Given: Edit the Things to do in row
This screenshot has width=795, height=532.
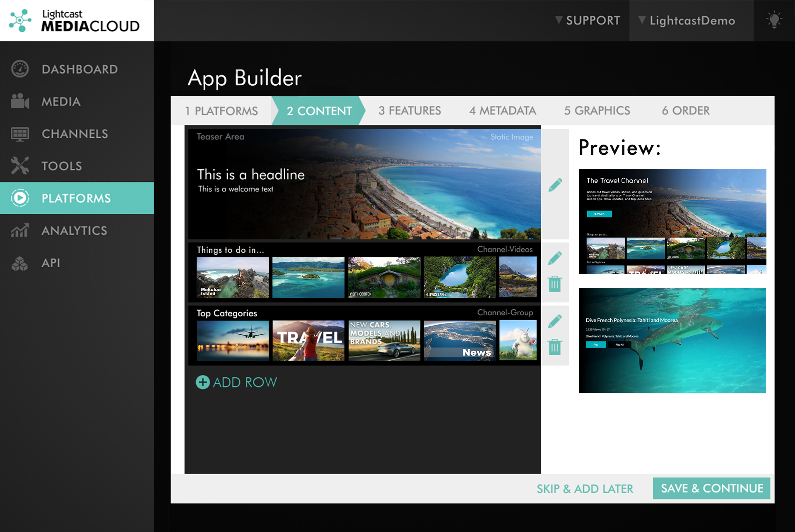Looking at the screenshot, I should pyautogui.click(x=554, y=258).
